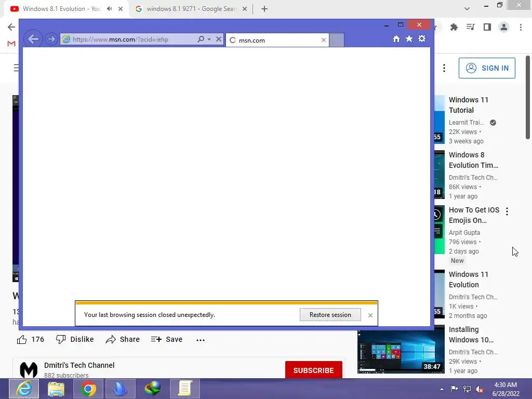532x399 pixels.
Task: Click Share under the video
Action: (123, 339)
